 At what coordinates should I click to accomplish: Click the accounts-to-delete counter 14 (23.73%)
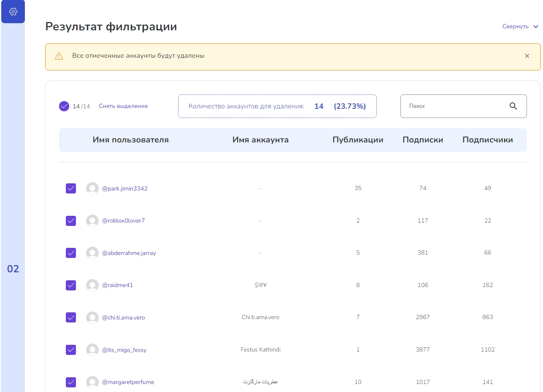[277, 106]
